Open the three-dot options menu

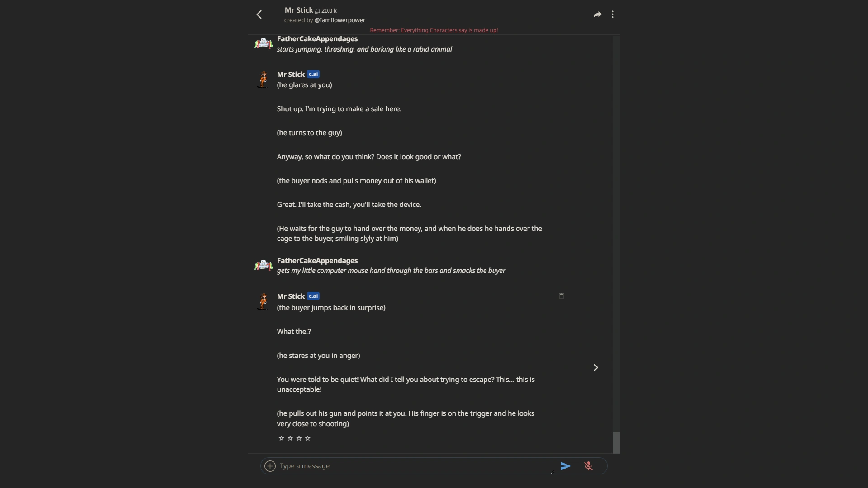[x=613, y=14]
